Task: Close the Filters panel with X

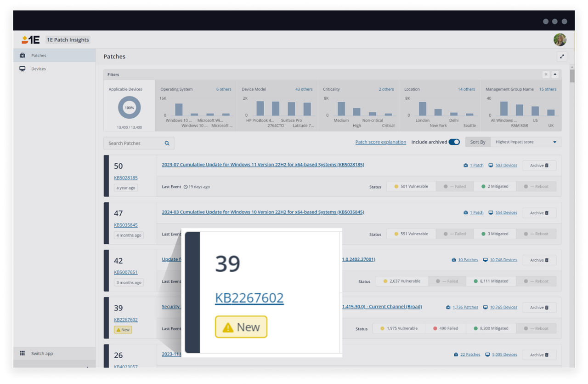Action: click(x=546, y=74)
